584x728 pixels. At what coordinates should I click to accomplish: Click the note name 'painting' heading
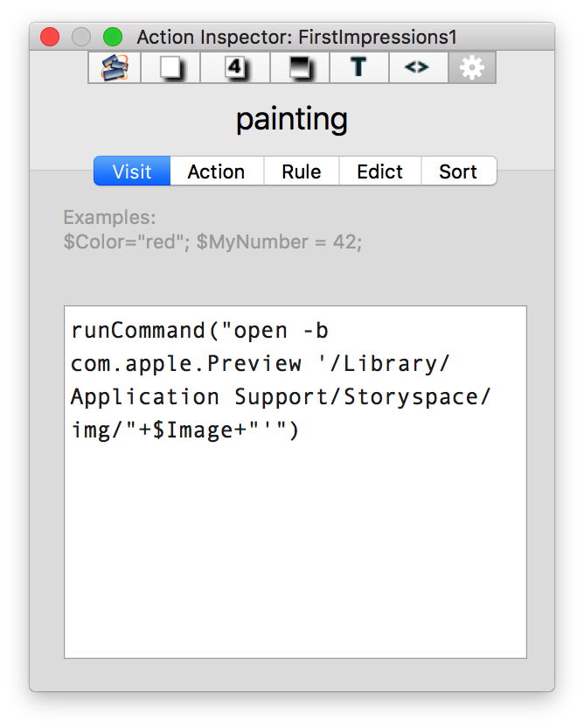coord(291,120)
